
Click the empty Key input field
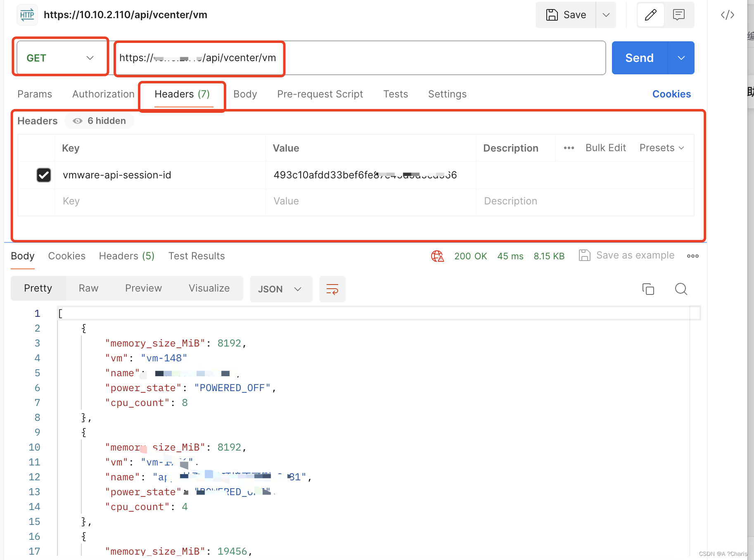point(160,201)
